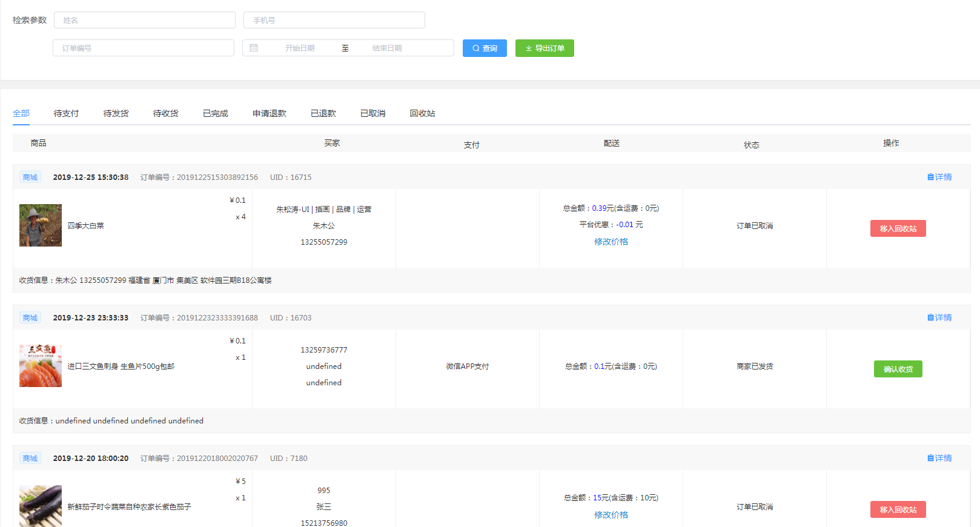
Task: Click 移入回收站 for the 四季大白菜 order
Action: (x=898, y=228)
